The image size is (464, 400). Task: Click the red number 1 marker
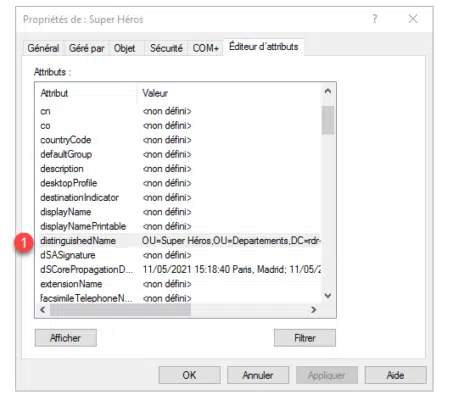24,242
